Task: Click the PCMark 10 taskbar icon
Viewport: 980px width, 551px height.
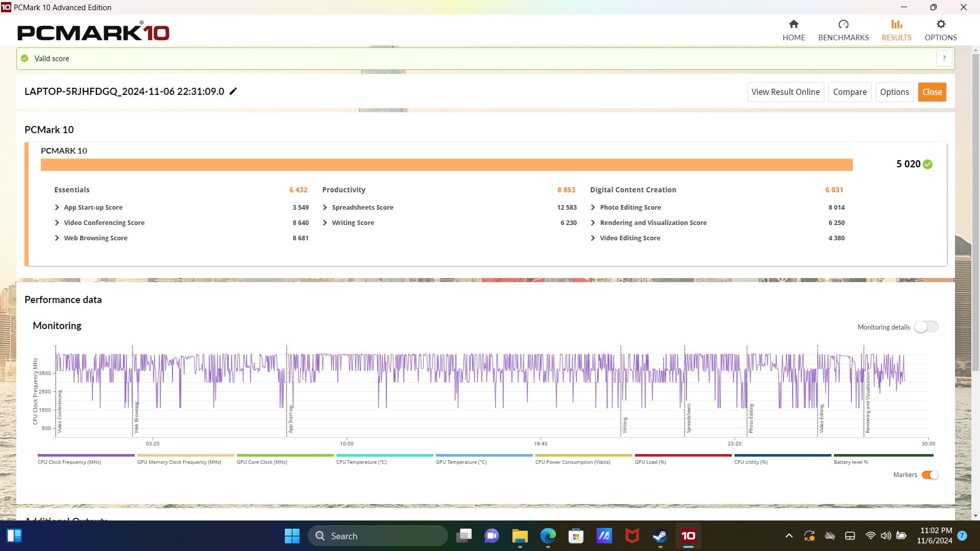Action: tap(688, 536)
